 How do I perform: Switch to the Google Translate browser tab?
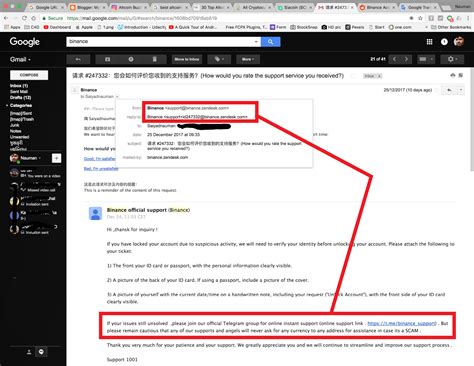coord(419,7)
